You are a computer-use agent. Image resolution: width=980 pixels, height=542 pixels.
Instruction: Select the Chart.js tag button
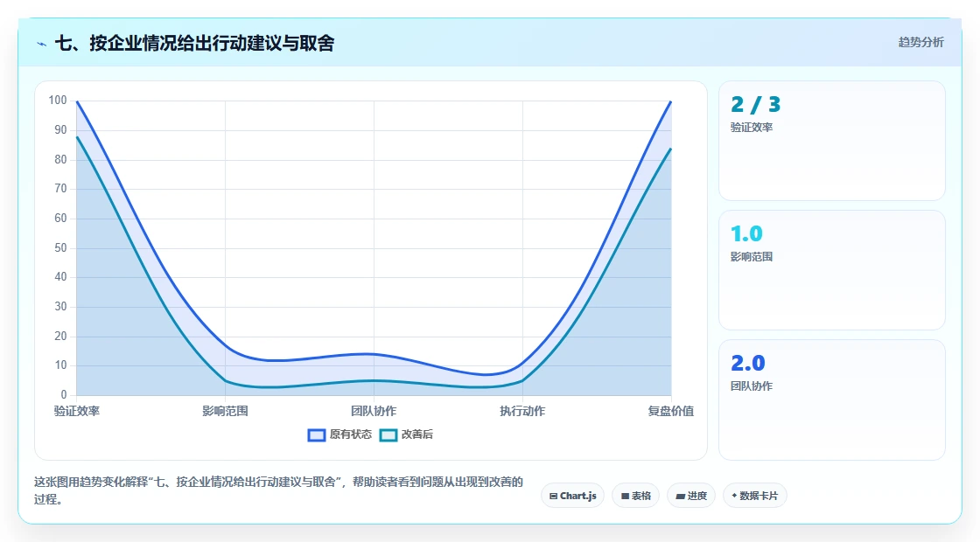572,496
